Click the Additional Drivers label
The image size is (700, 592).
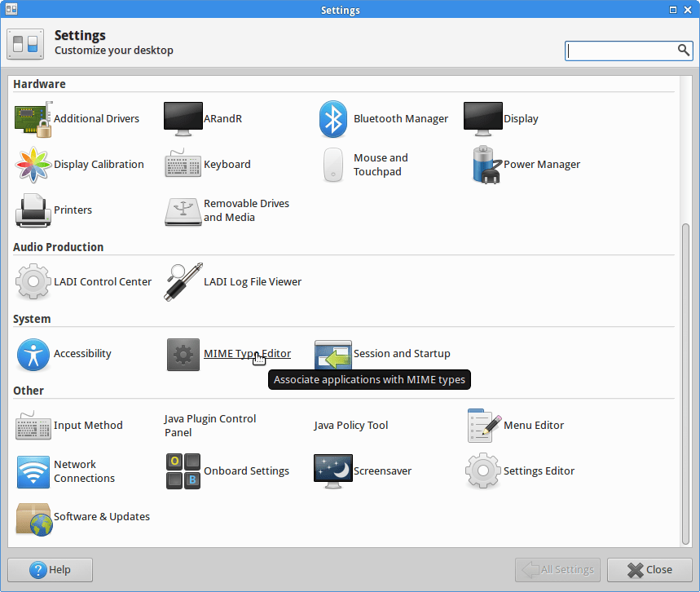(x=96, y=118)
